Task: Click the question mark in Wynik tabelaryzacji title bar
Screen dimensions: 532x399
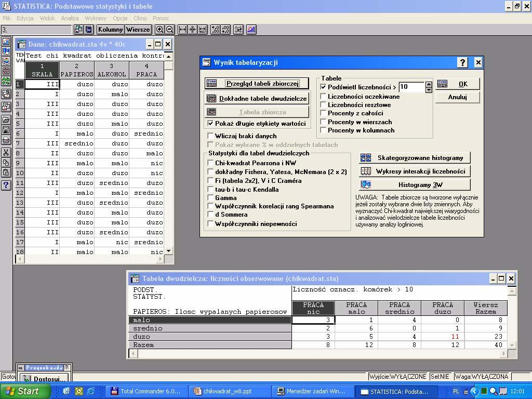Action: [x=462, y=62]
